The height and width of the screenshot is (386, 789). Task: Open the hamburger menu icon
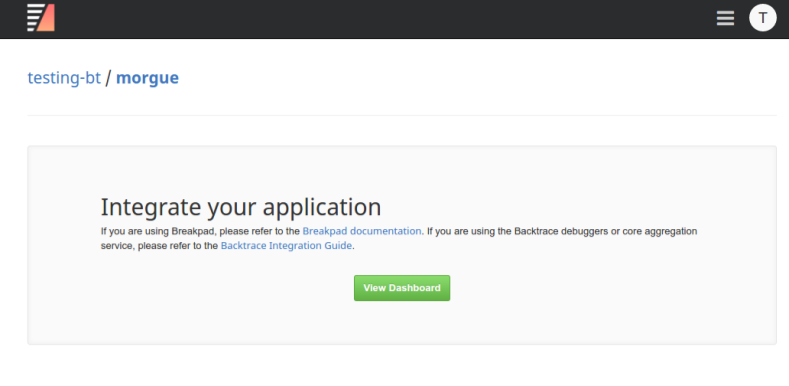725,18
